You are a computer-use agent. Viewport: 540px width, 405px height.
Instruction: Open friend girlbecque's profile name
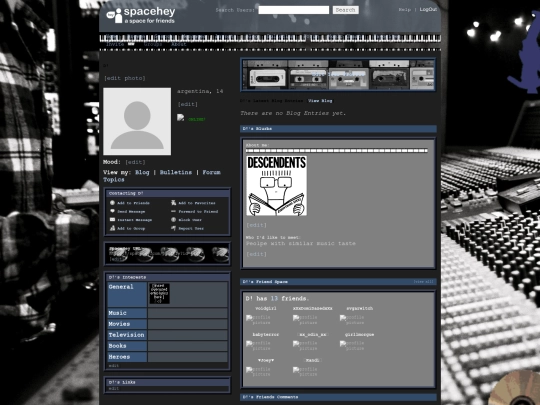360,335
